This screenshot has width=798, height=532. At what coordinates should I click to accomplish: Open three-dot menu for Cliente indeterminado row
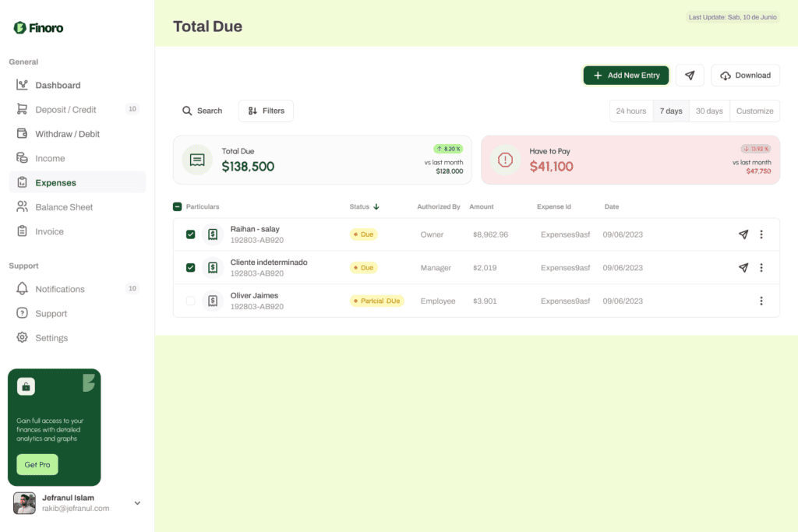click(x=761, y=268)
